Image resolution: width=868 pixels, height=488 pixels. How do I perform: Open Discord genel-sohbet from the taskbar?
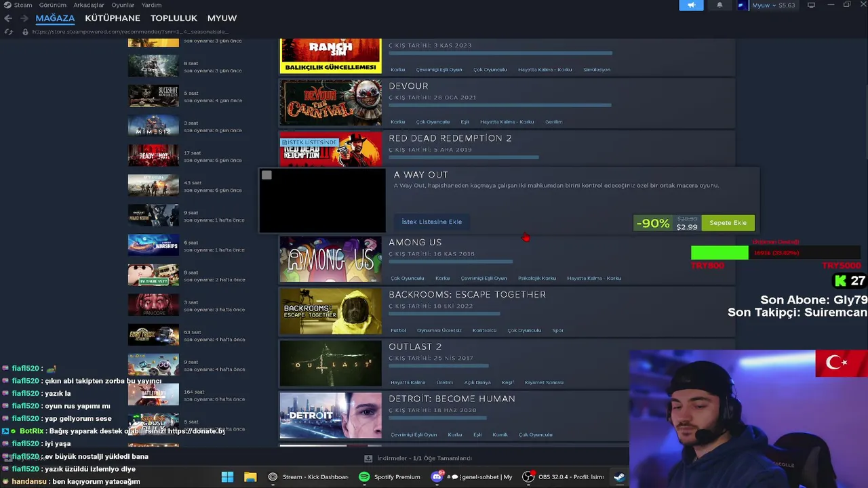[x=473, y=476]
